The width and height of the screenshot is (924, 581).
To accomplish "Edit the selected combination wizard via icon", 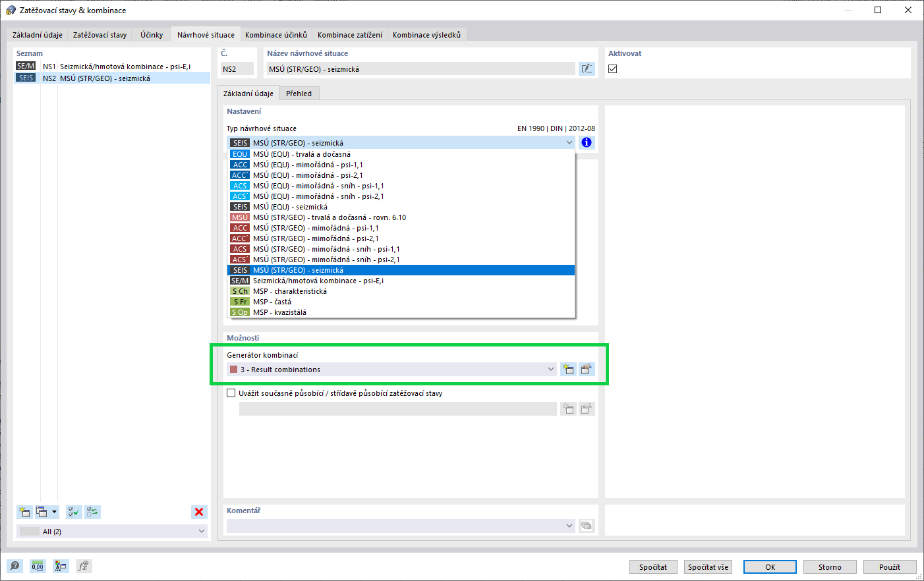I will pyautogui.click(x=586, y=370).
